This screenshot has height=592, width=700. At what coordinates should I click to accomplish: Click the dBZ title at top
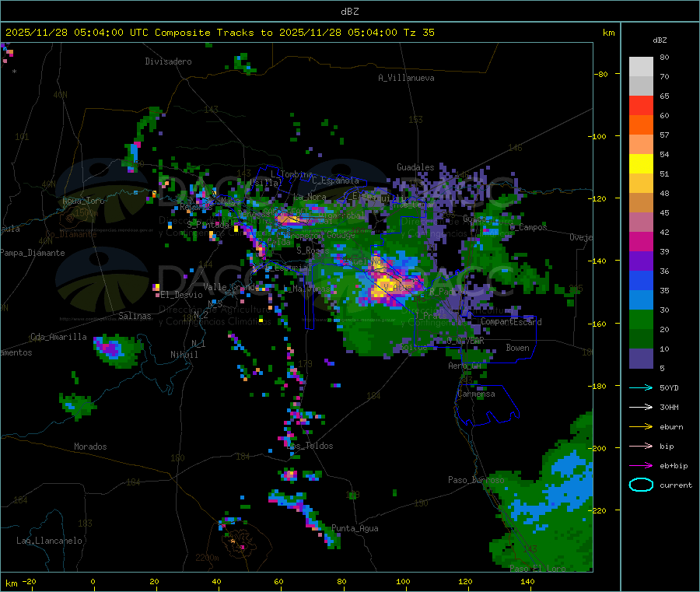349,12
